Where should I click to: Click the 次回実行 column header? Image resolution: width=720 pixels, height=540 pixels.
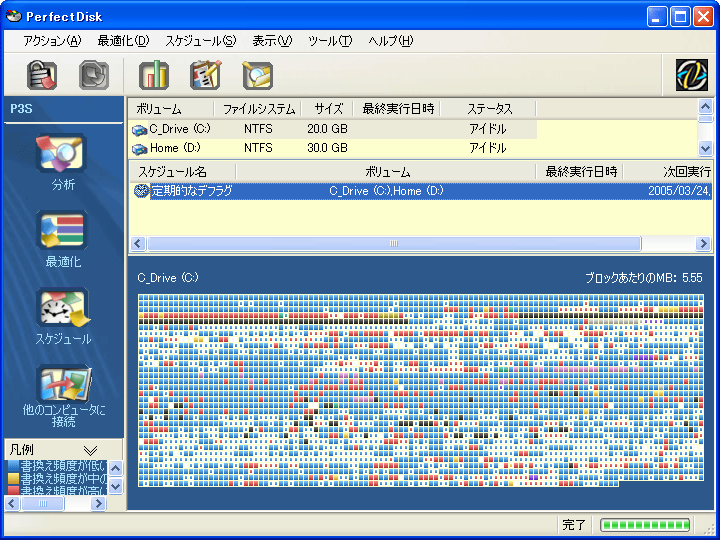tap(669, 172)
